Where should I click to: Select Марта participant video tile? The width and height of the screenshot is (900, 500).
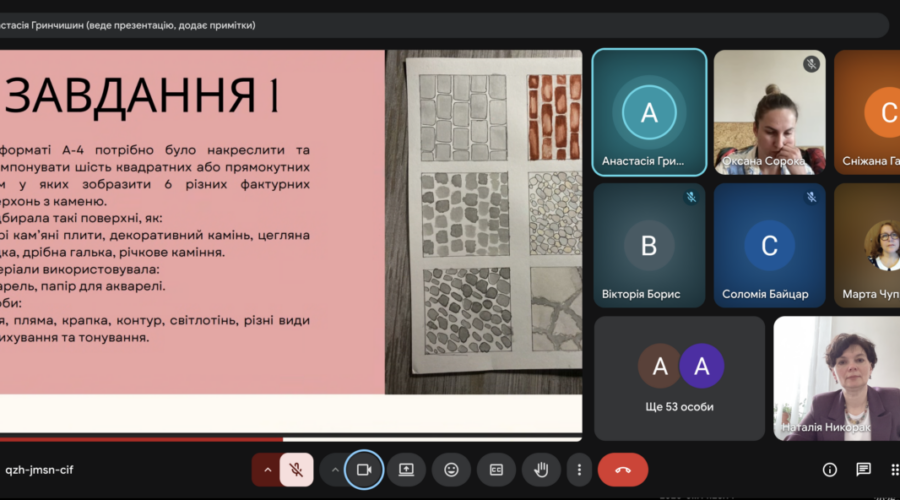[x=867, y=245]
